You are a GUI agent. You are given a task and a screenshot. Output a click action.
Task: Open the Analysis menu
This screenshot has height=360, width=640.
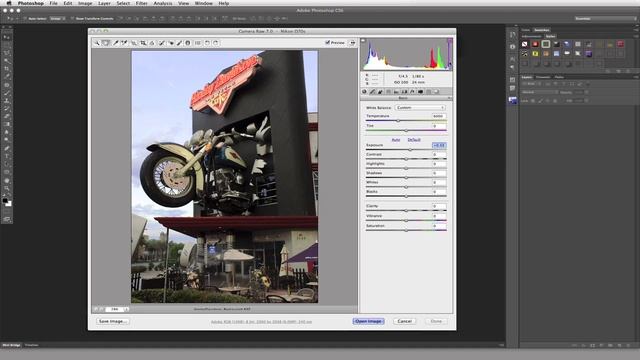162,3
